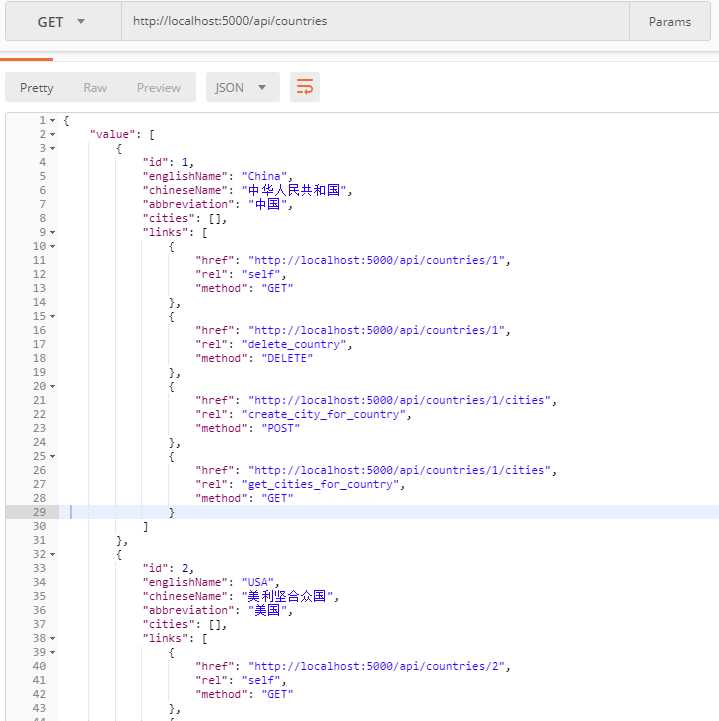Viewport: 719px width, 721px height.
Task: Click the countries/1 href on line 11
Action: pos(377,260)
